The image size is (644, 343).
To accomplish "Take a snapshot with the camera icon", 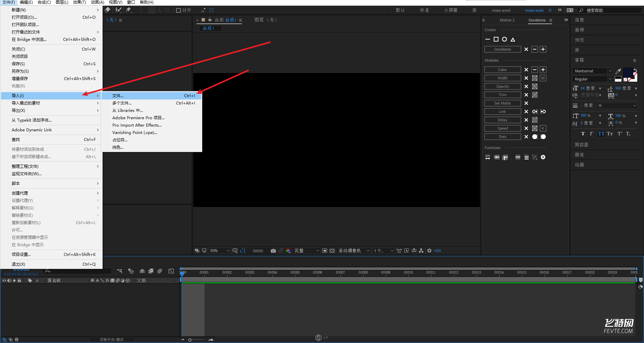I will tap(273, 251).
